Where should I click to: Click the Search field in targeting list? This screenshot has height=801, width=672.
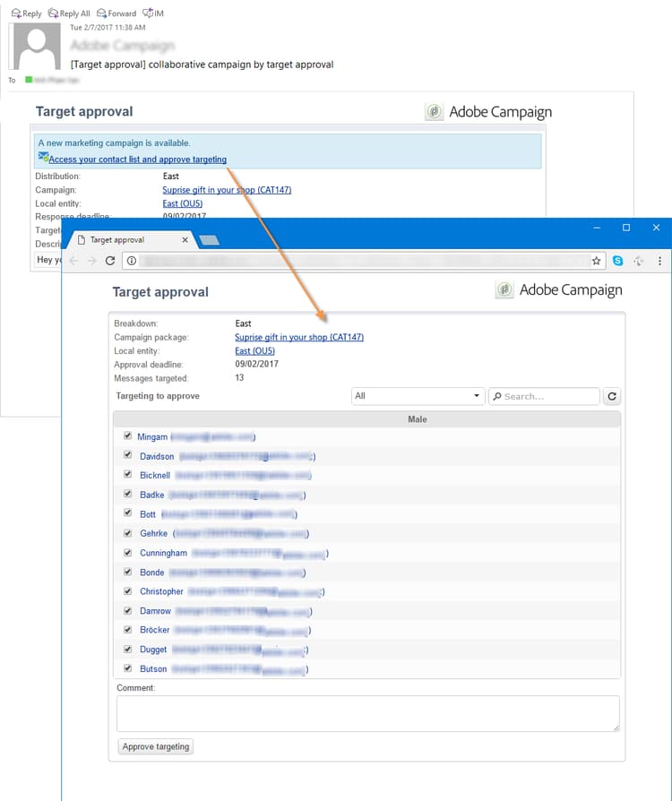pyautogui.click(x=544, y=396)
